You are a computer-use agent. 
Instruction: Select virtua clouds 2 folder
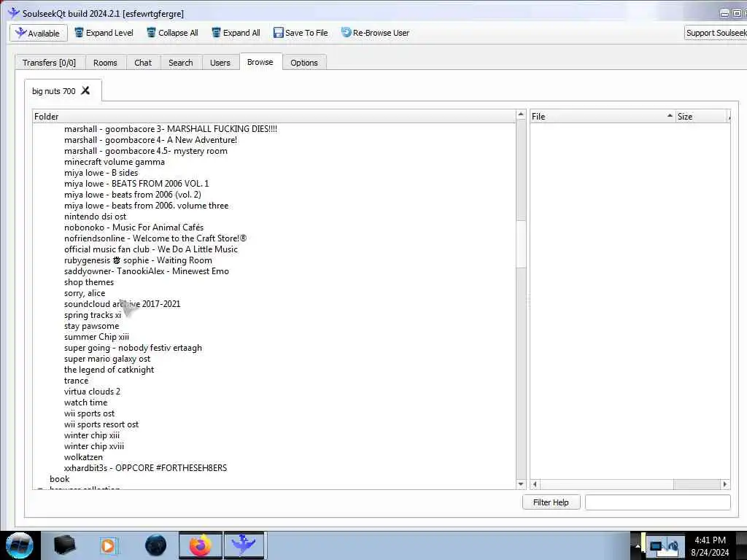[x=92, y=392]
